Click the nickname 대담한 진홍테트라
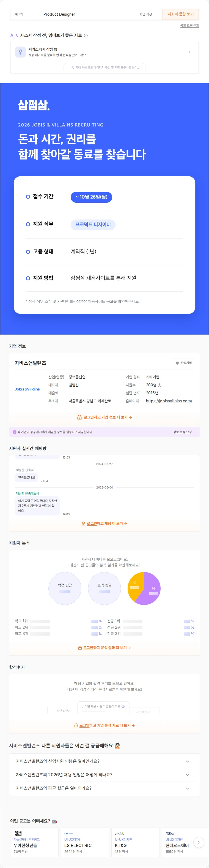The image size is (209, 868). pos(28,493)
